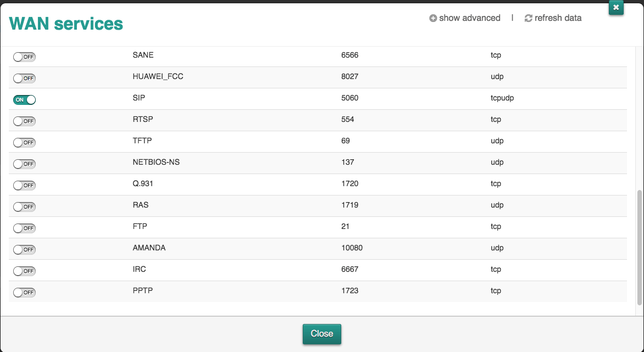644x352 pixels.
Task: Enable the SANE service toggle
Action: click(x=24, y=57)
